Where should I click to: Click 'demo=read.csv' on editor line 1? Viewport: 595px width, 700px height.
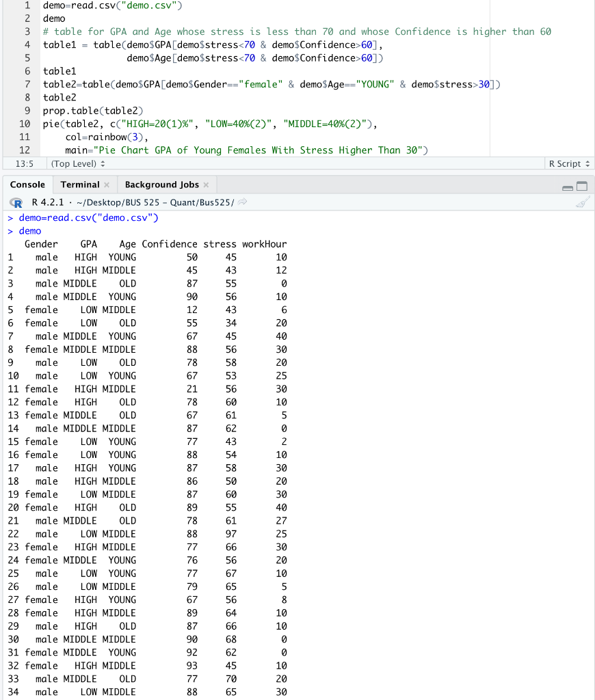(113, 5)
